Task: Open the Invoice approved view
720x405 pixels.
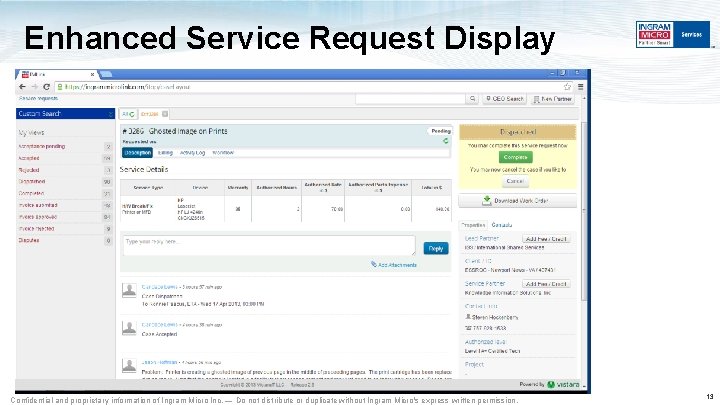Action: point(38,217)
